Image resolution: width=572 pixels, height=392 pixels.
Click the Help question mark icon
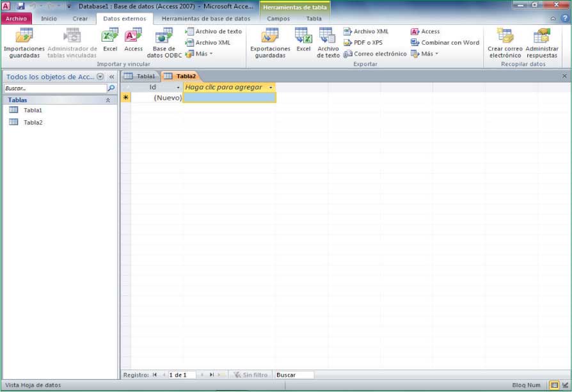click(565, 19)
